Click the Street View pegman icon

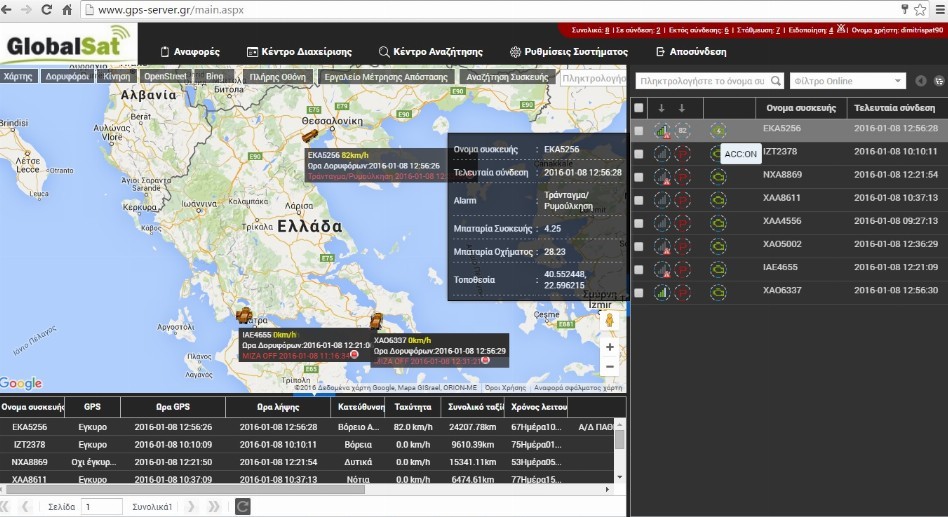(x=609, y=320)
